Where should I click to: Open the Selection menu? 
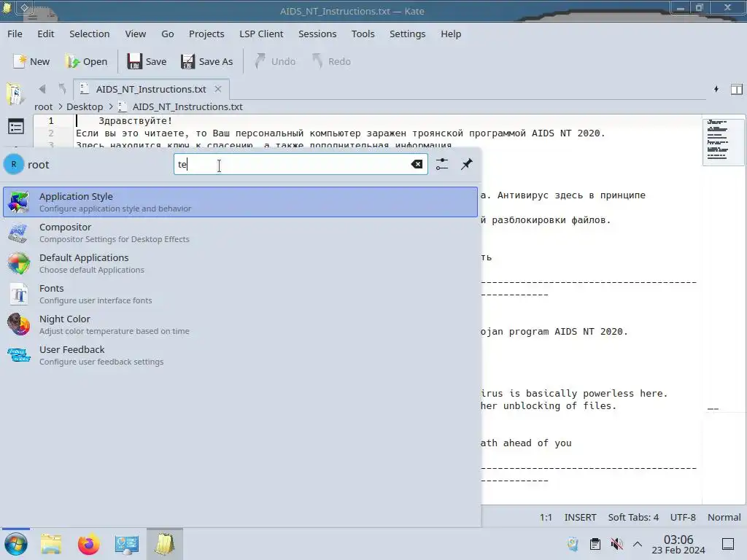90,34
